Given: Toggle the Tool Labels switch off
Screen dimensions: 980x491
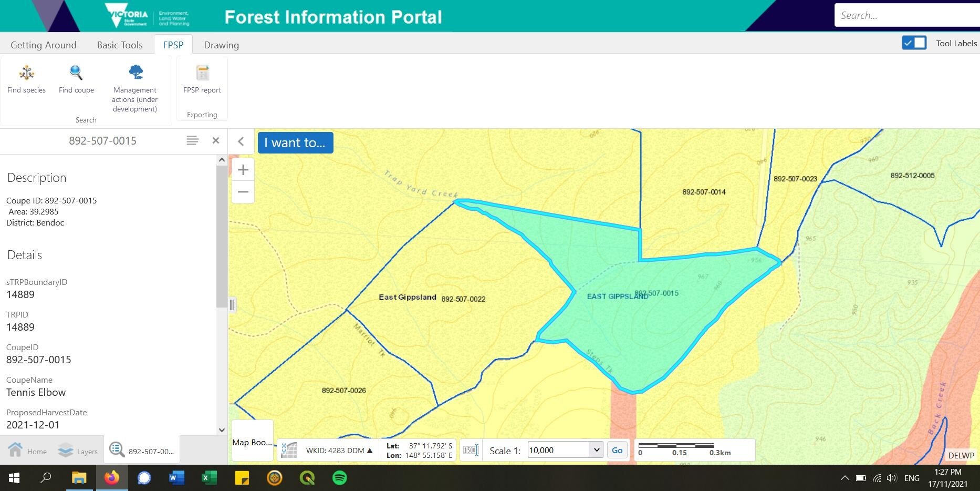Looking at the screenshot, I should 914,43.
